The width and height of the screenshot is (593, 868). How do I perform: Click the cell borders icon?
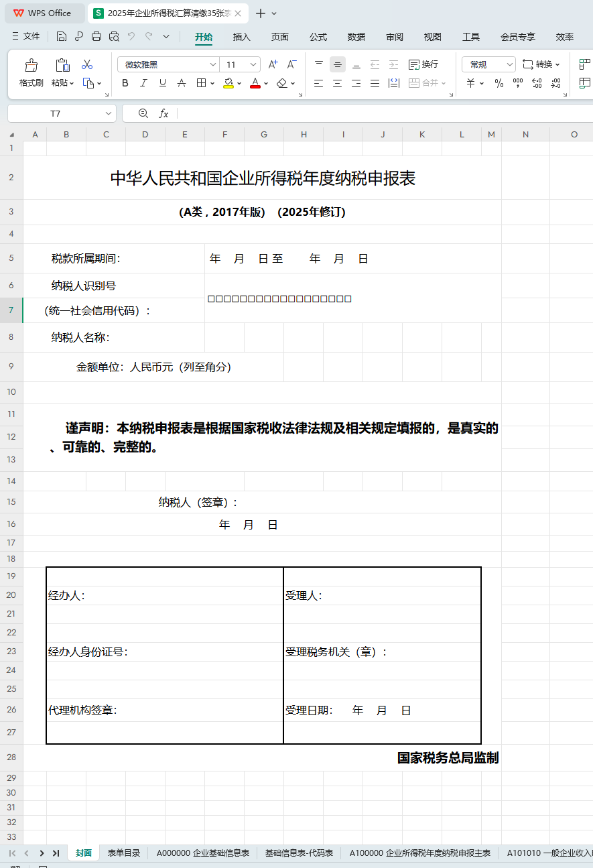tap(201, 83)
